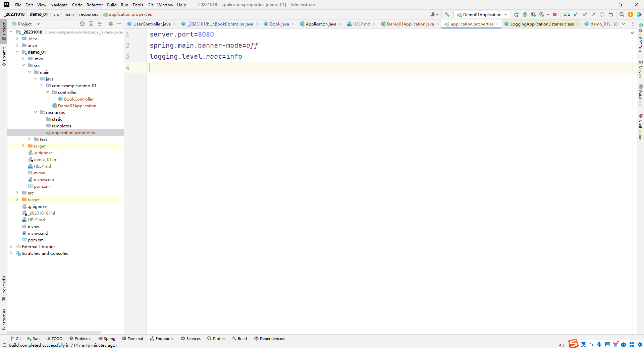The height and width of the screenshot is (348, 644).
Task: Open the editor tabs more-options menu
Action: tap(633, 24)
